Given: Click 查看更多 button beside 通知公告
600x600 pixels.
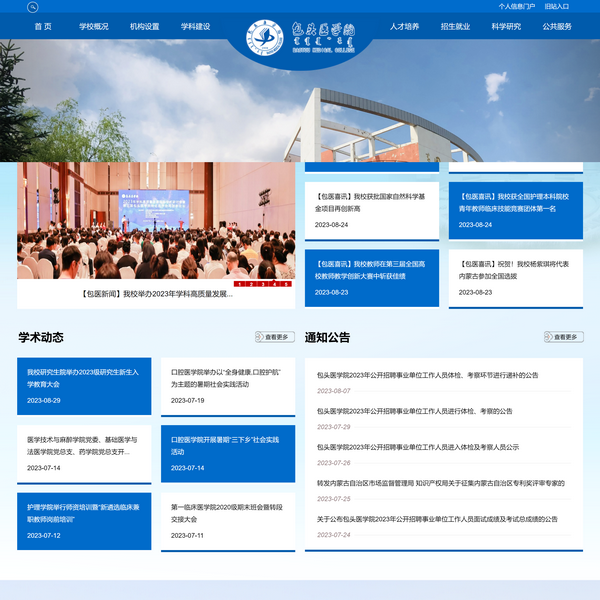Looking at the screenshot, I should 563,337.
